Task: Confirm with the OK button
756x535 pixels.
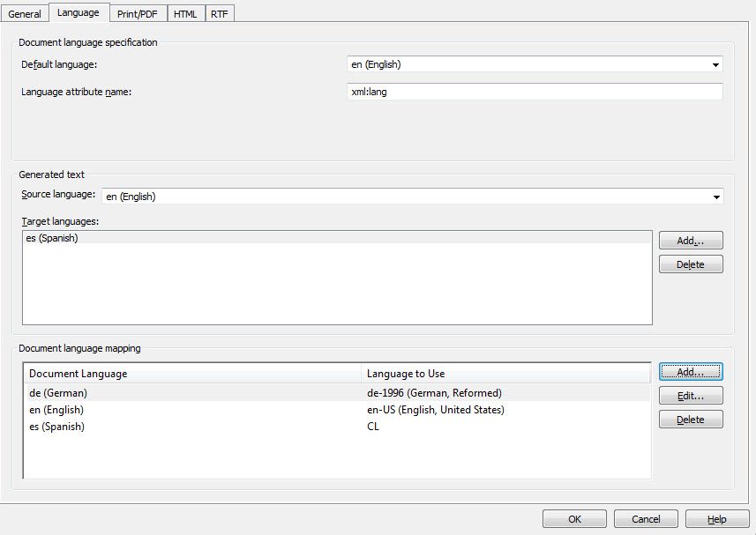Action: point(574,519)
